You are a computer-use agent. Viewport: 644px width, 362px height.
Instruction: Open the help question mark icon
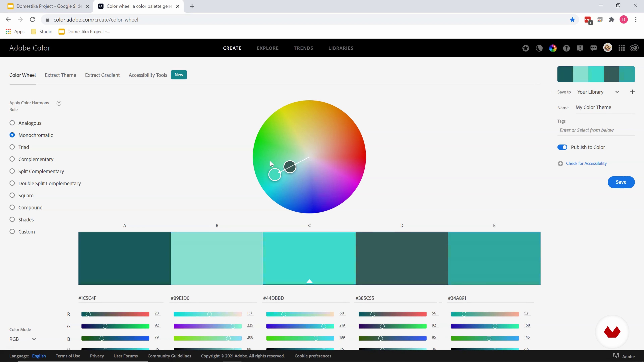tap(567, 48)
